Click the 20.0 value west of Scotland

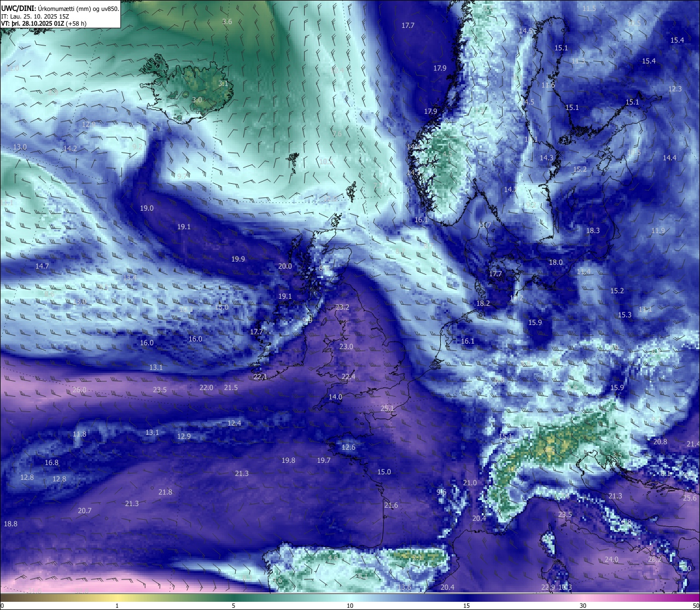(285, 266)
